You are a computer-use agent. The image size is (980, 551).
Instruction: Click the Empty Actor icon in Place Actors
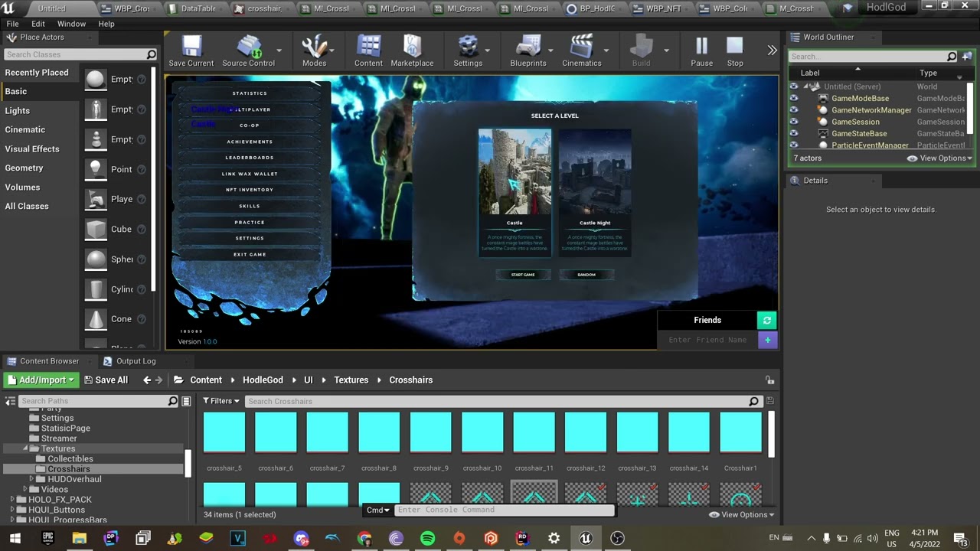coord(96,80)
